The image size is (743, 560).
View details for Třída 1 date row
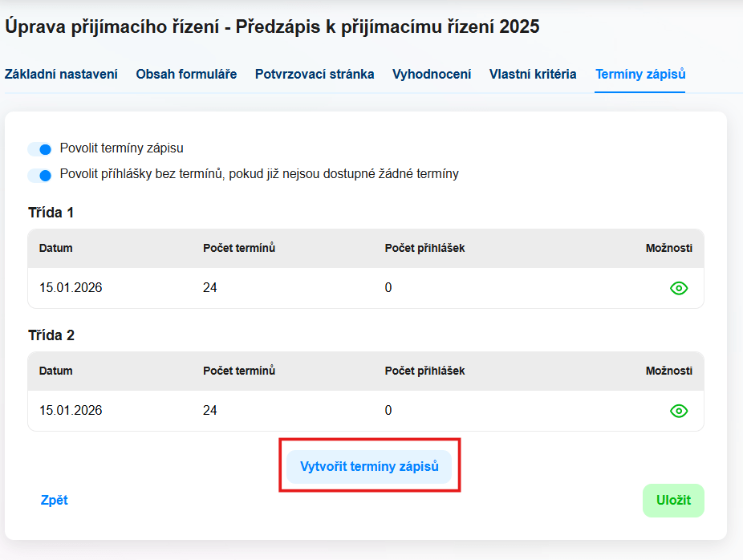(679, 288)
